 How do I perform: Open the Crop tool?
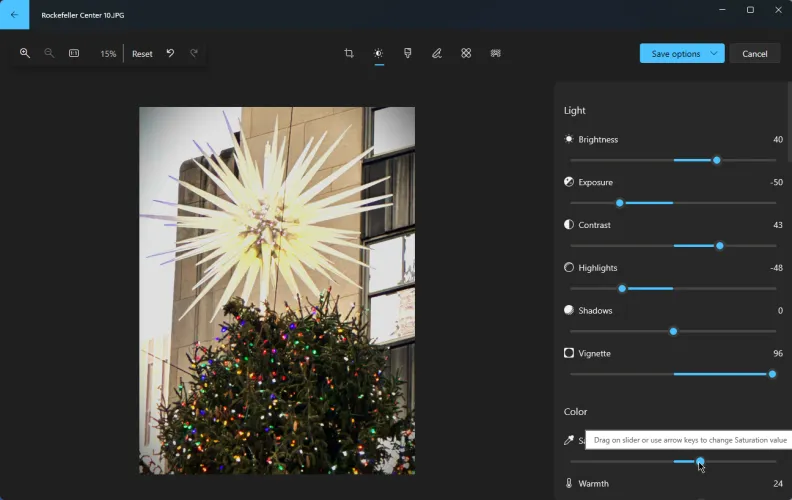349,53
